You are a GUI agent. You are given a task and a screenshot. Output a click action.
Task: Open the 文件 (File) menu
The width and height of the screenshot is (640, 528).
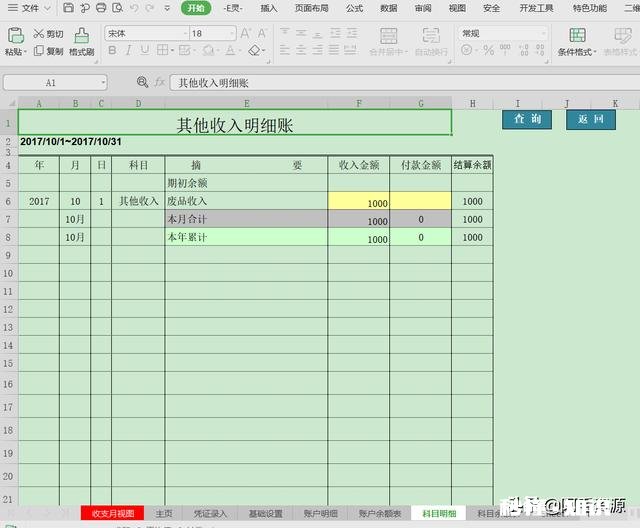coord(30,8)
